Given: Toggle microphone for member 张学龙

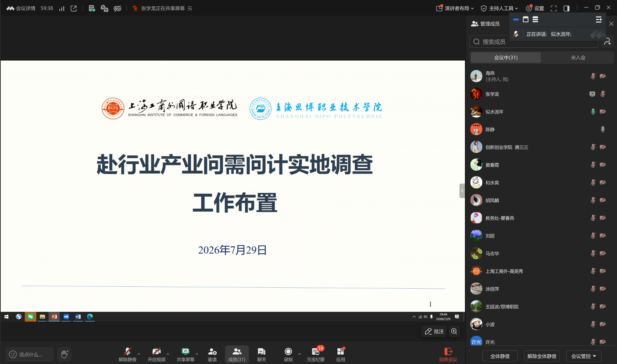Looking at the screenshot, I should 603,94.
